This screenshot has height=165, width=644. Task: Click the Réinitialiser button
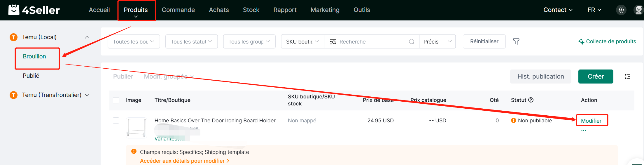(x=484, y=41)
